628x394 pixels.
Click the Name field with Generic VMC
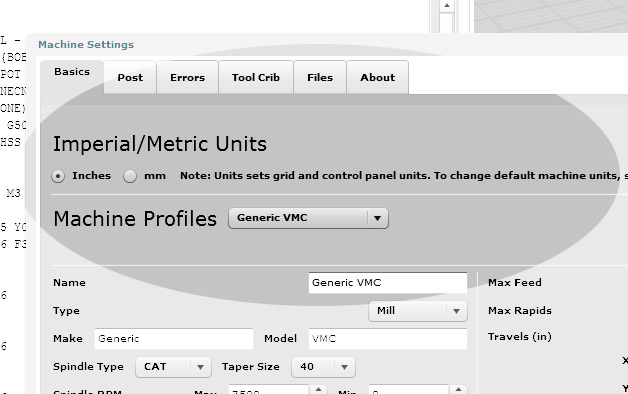click(388, 283)
